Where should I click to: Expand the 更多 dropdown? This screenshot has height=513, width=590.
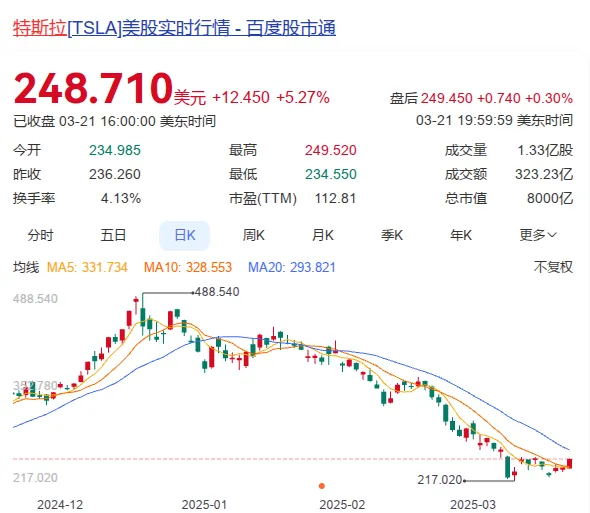pos(538,236)
